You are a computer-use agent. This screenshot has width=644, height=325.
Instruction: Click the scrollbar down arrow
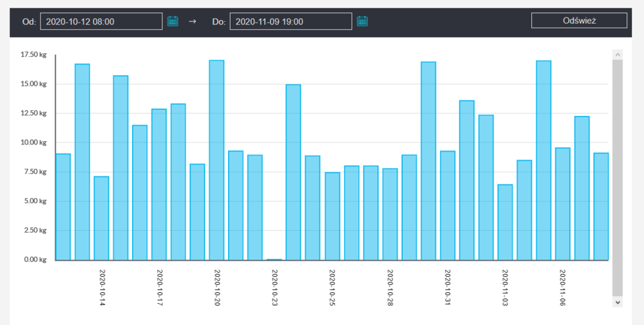point(617,301)
